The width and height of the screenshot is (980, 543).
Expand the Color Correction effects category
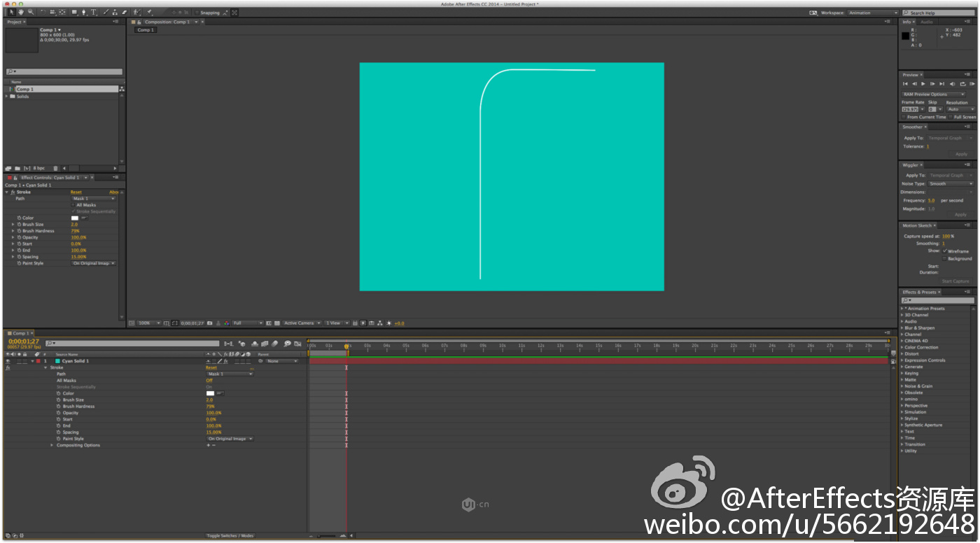tap(902, 347)
